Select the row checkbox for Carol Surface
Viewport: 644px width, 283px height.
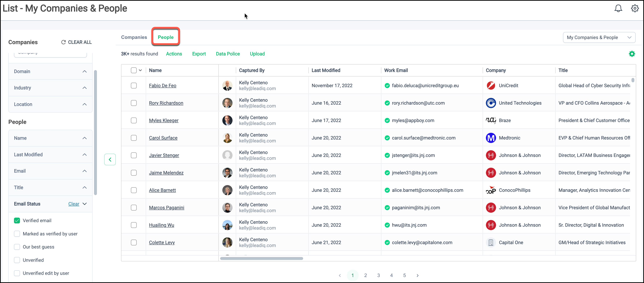click(134, 138)
